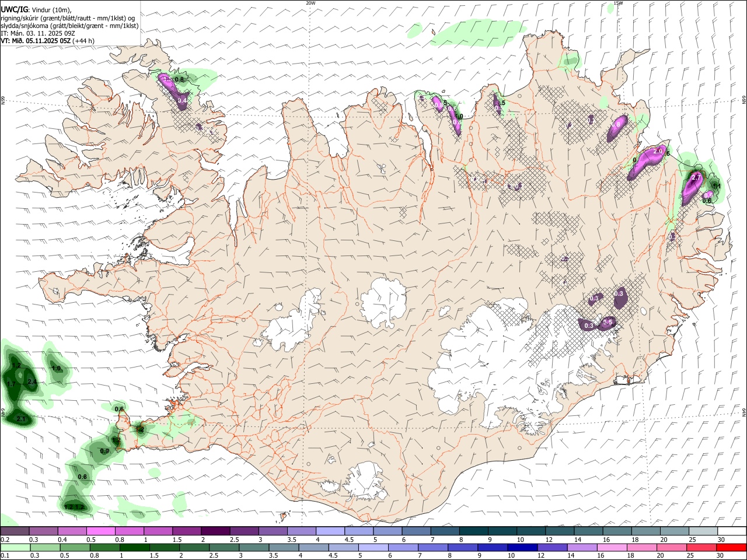Click the '2.7' precipitation value on east coast

(x=695, y=177)
